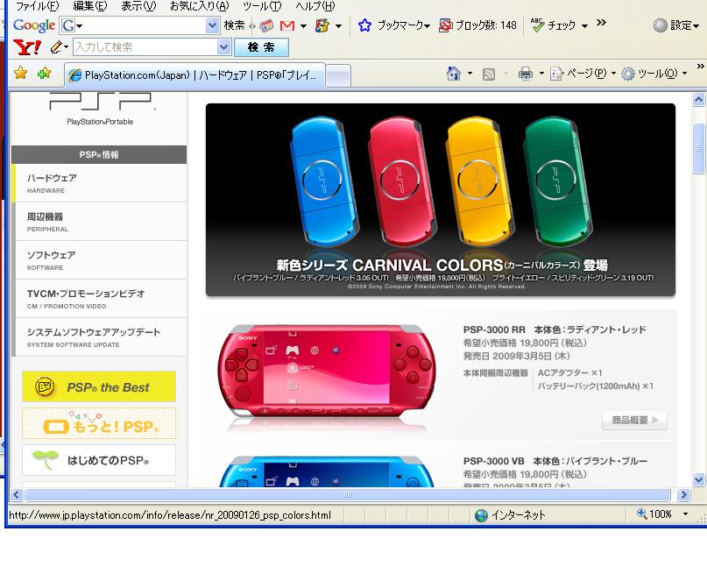Expand the Yahoo search field dropdown

click(x=224, y=47)
